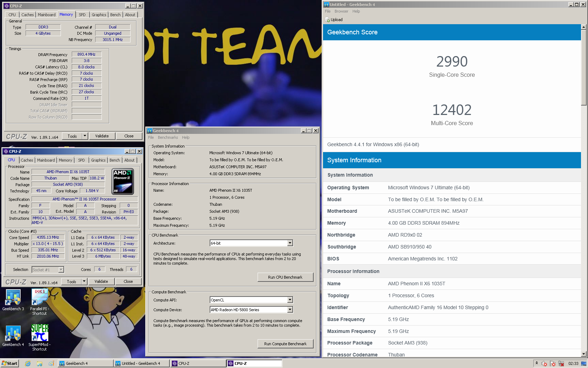Open Help menu in Geekbench 4 window
The width and height of the screenshot is (588, 368).
pyautogui.click(x=185, y=137)
